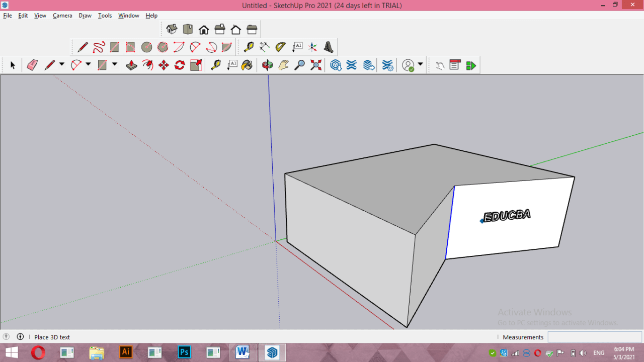644x362 pixels.
Task: Select the Freehand drawing tool
Action: [99, 46]
